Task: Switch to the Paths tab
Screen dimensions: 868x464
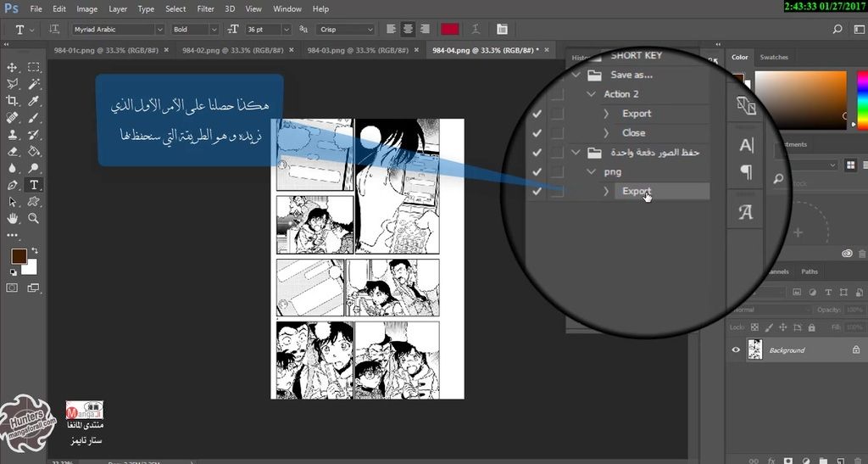Action: point(810,271)
